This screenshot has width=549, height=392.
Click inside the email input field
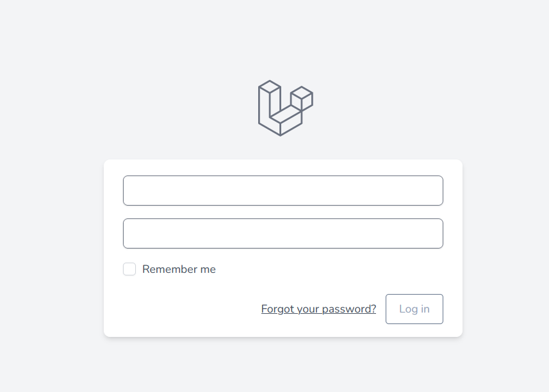click(x=283, y=190)
